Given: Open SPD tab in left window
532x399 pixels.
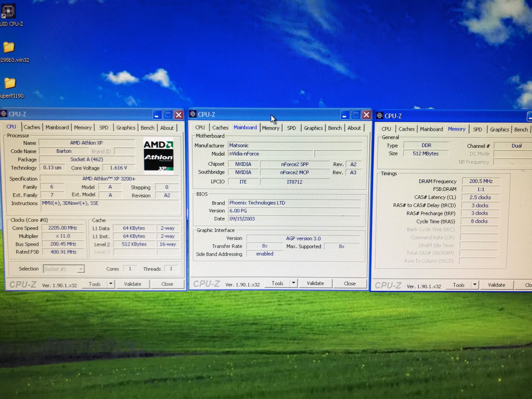Looking at the screenshot, I should [x=104, y=128].
